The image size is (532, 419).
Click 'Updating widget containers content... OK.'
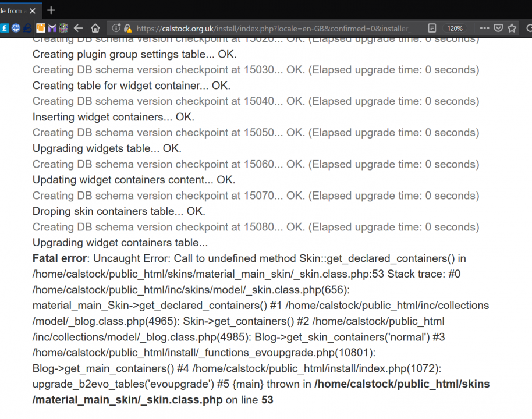[134, 180]
